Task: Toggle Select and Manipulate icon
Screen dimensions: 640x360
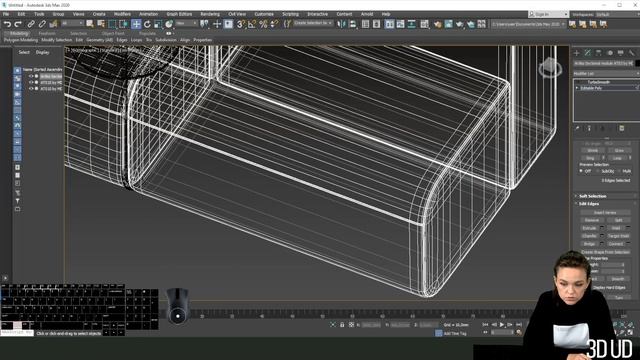Action: tap(217, 24)
